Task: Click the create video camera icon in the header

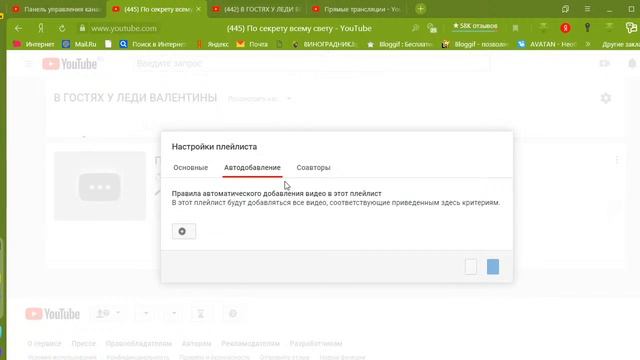Action: [x=604, y=63]
